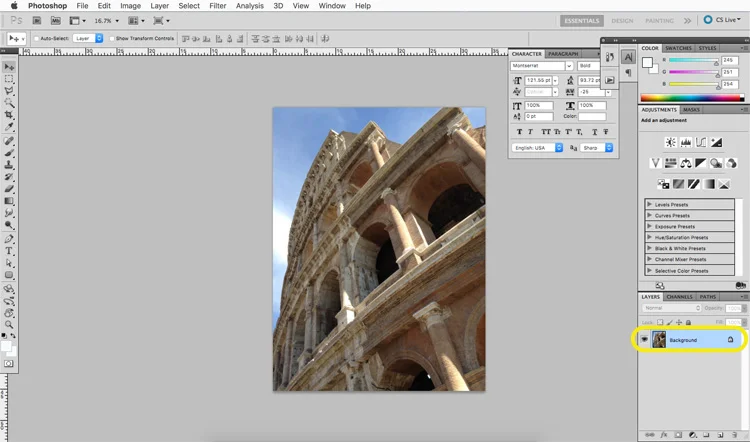This screenshot has height=442, width=750.
Task: Click the Delete layer trash icon
Action: [734, 435]
